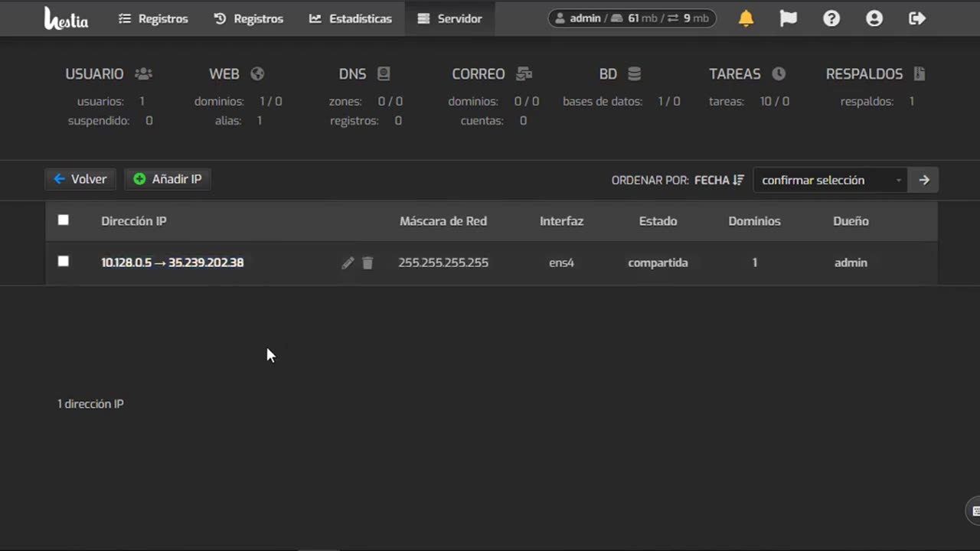Click the 'ORDENAR POR:' label
The image size is (980, 551).
(650, 180)
